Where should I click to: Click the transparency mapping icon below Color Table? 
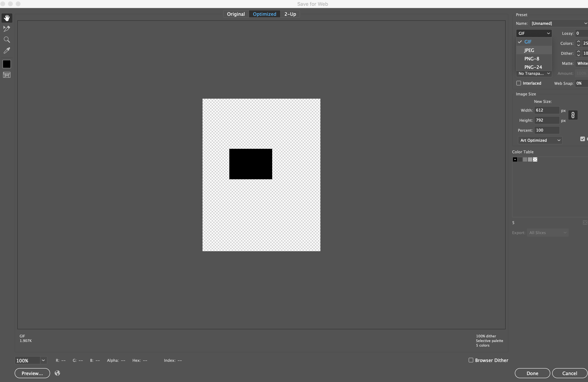coord(585,222)
